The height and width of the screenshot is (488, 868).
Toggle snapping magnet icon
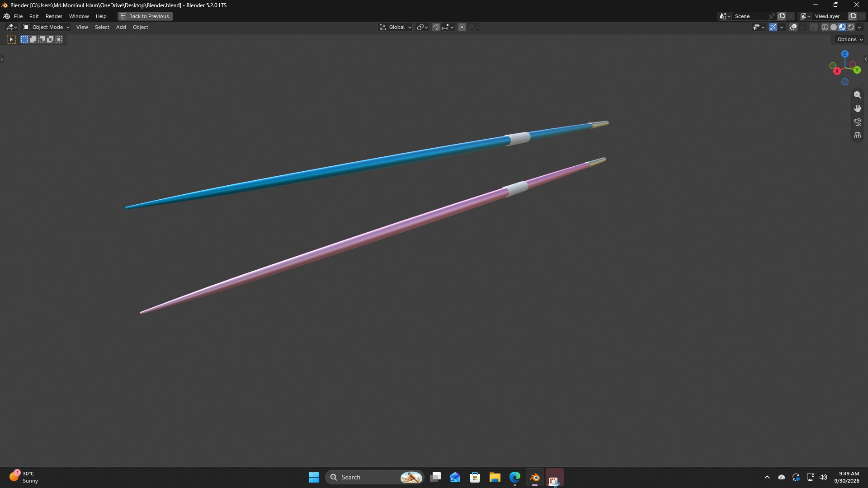tap(436, 28)
